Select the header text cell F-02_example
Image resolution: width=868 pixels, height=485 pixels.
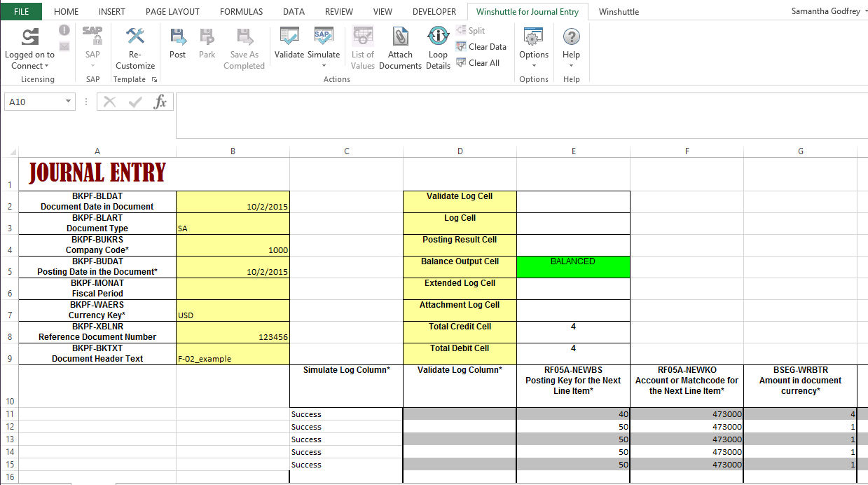pyautogui.click(x=233, y=354)
